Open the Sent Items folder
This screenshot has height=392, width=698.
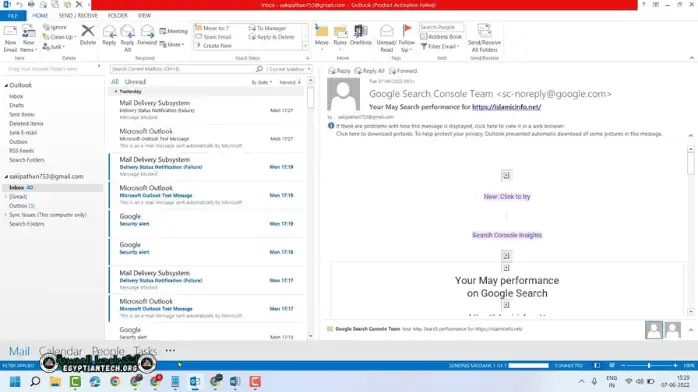22,114
